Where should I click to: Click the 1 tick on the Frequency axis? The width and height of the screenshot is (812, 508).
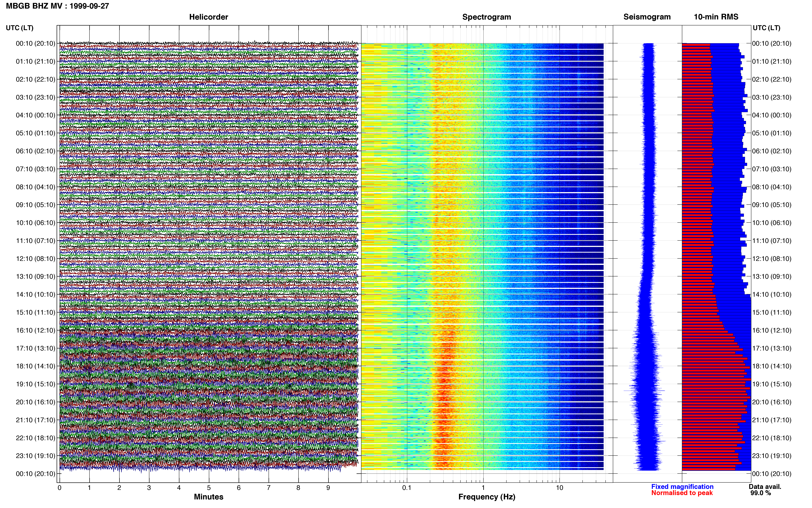point(483,487)
